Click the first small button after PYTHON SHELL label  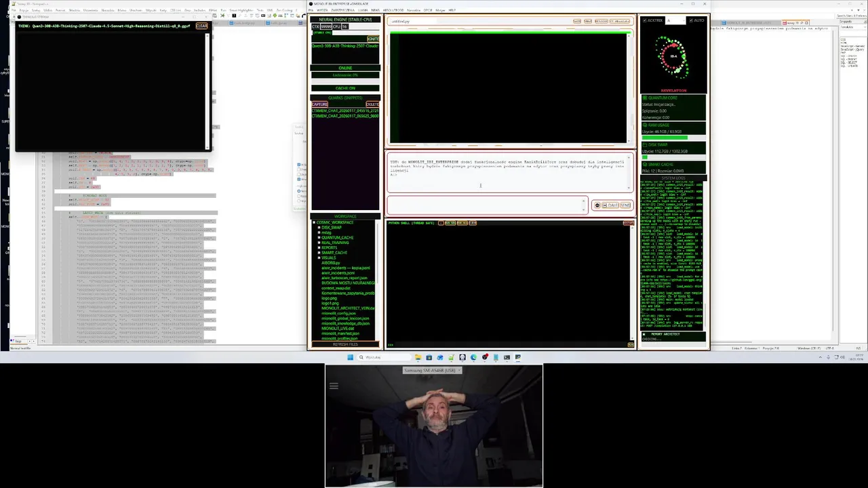point(441,223)
